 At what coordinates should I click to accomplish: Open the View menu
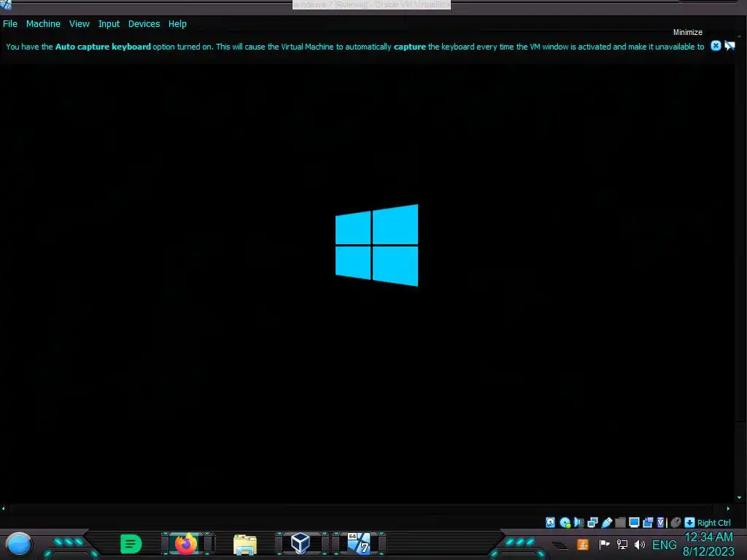[x=79, y=24]
